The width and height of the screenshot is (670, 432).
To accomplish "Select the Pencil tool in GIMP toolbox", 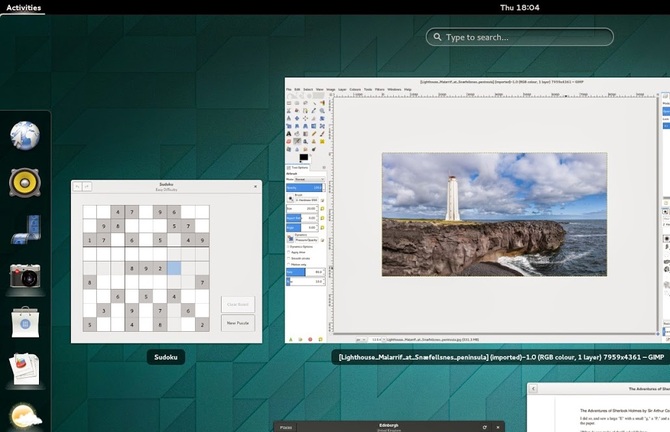I will point(314,134).
